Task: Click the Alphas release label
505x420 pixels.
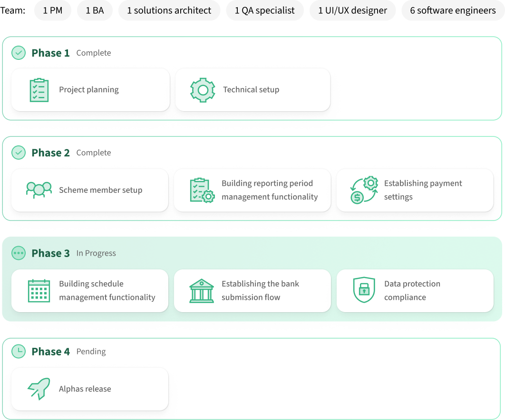Action: (85, 389)
